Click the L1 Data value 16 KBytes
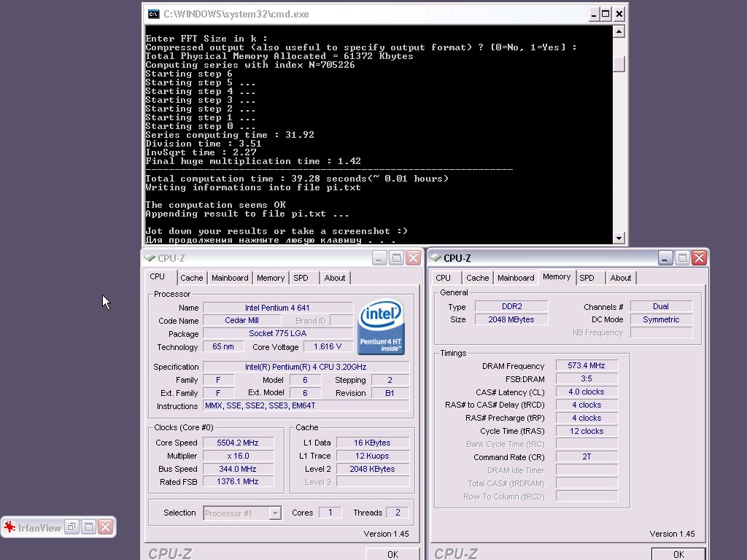 (372, 443)
